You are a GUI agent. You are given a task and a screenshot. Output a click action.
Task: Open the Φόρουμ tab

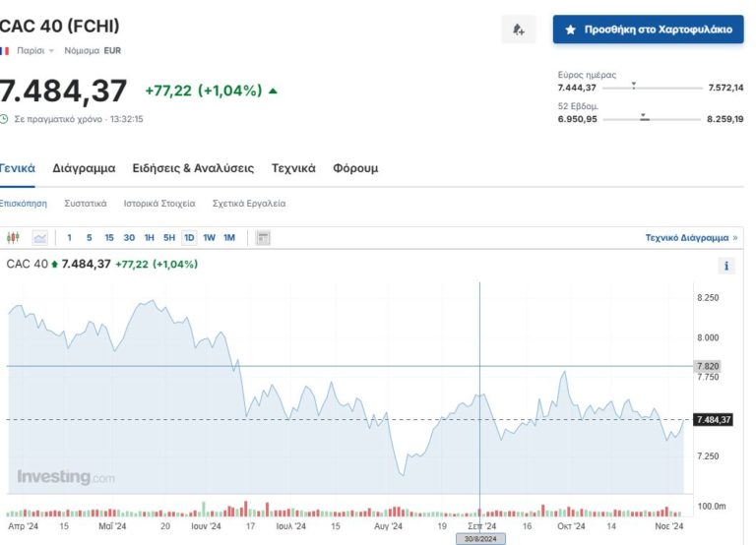355,168
